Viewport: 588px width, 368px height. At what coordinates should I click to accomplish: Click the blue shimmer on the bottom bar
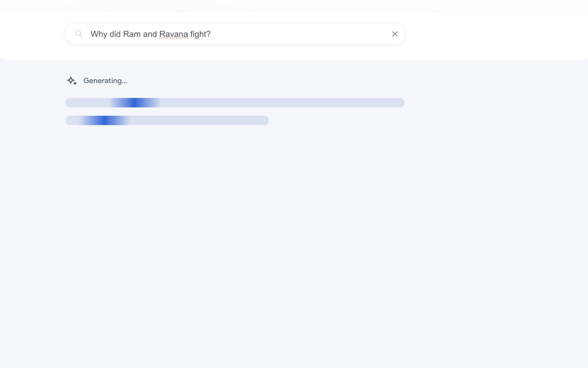(x=105, y=121)
